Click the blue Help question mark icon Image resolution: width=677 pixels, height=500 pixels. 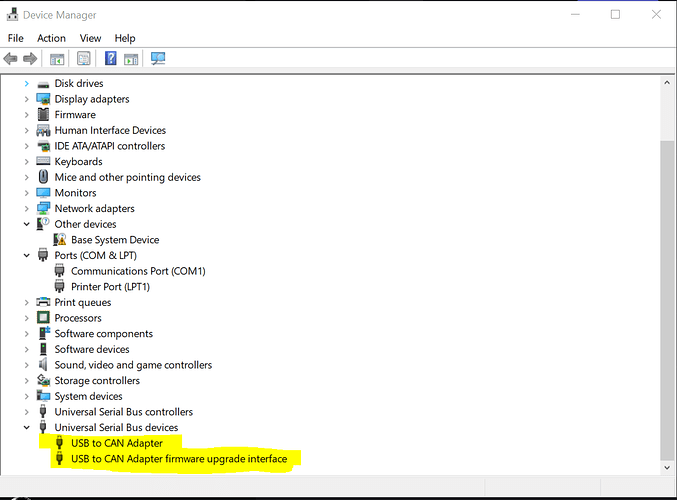pos(111,58)
